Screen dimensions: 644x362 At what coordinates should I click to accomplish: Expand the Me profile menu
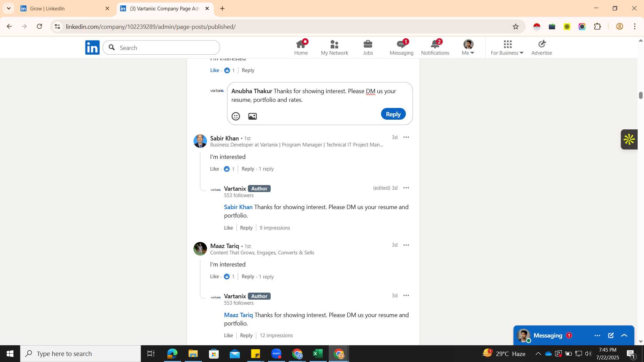(x=468, y=48)
